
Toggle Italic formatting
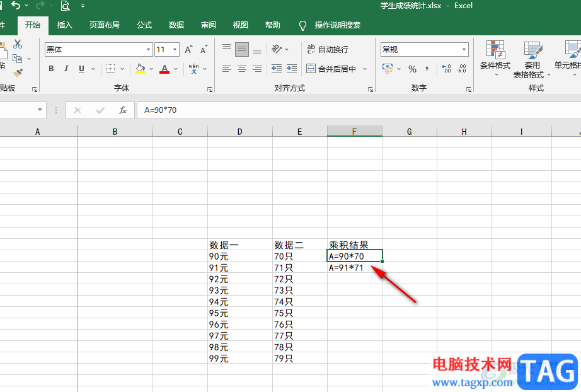(x=66, y=69)
